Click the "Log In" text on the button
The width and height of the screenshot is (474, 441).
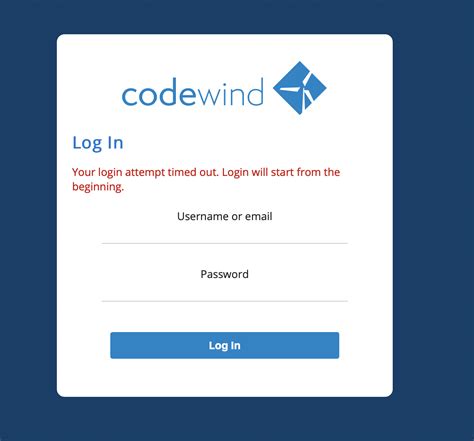coord(225,346)
